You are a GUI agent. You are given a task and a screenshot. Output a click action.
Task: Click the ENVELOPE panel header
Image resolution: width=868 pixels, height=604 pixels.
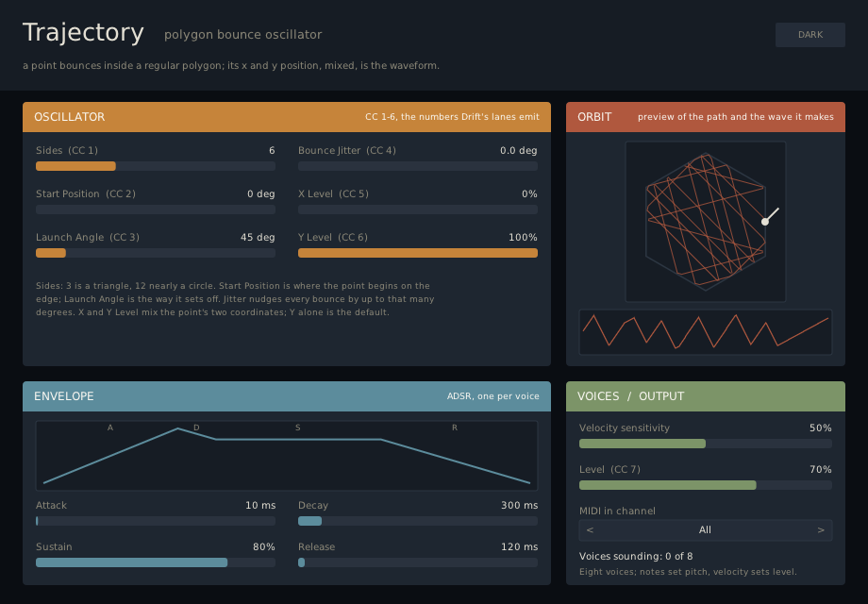tap(287, 396)
